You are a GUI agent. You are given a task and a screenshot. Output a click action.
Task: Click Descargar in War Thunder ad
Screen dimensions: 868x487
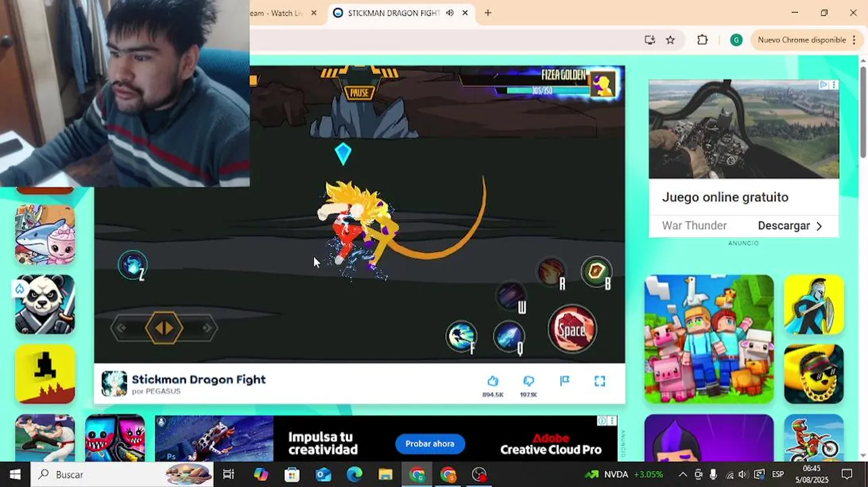pyautogui.click(x=790, y=226)
